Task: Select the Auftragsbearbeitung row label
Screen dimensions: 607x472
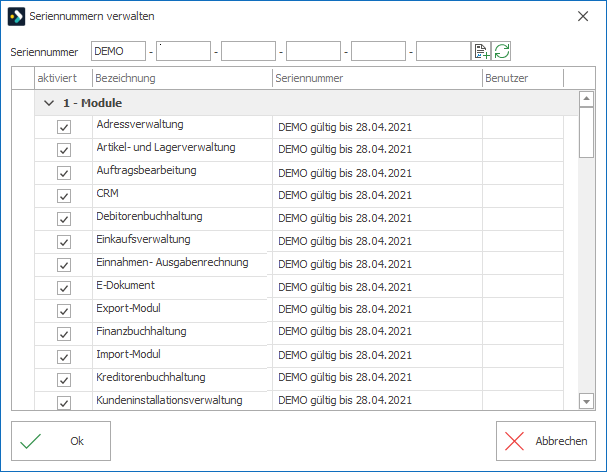Action: [x=146, y=170]
